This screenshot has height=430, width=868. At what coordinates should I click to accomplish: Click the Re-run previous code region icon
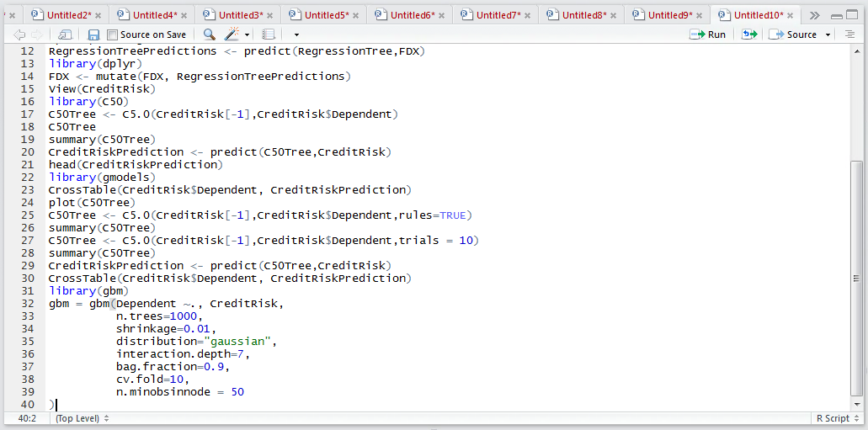pos(749,35)
